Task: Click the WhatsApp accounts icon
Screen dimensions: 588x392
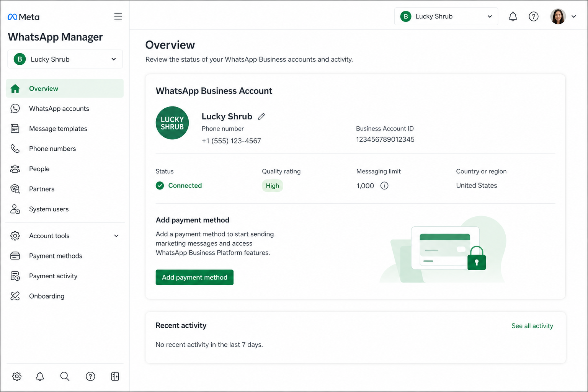Action: point(15,109)
